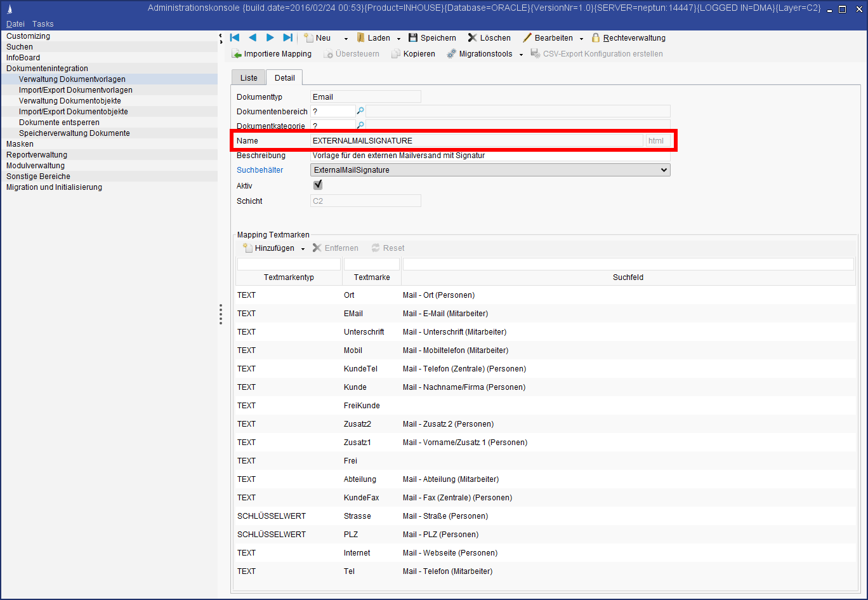Click the Kopieren button

pos(413,54)
